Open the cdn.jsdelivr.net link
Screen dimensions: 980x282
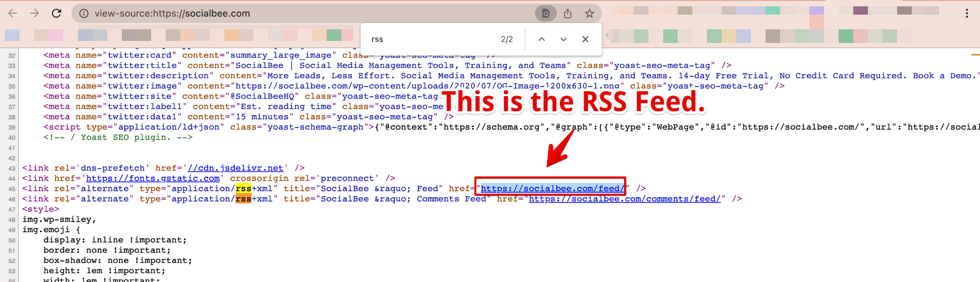[x=235, y=168]
